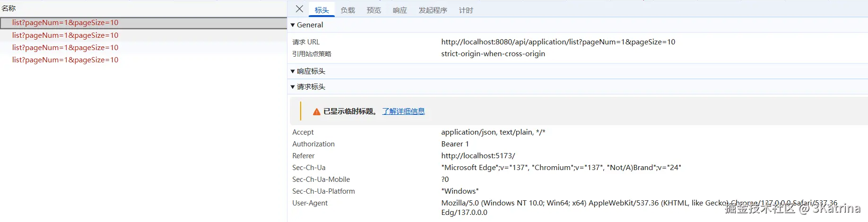The image size is (868, 222).
Task: Collapse the 请求标头 section
Action: point(293,87)
